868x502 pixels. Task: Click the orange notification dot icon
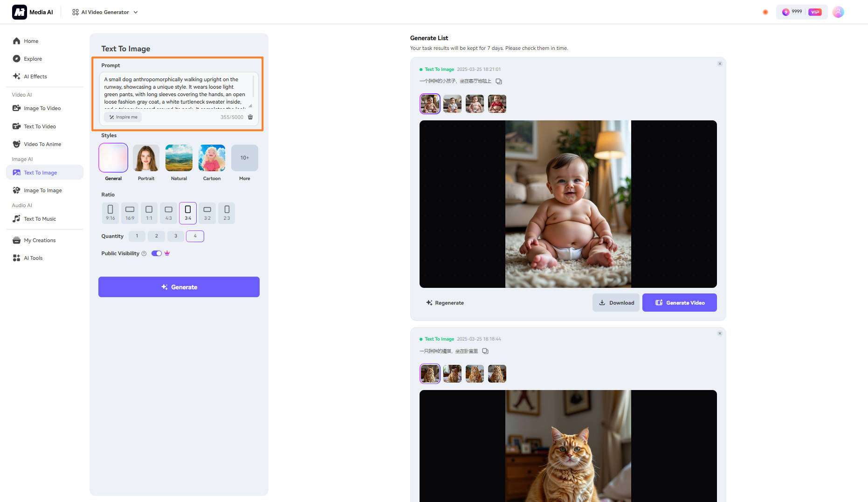[x=765, y=12]
